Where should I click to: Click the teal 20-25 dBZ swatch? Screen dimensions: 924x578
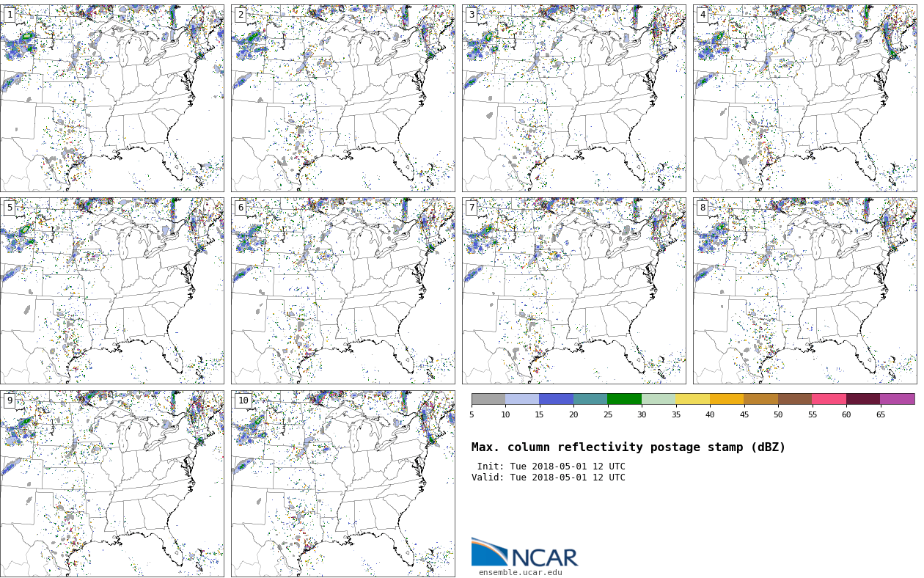point(590,399)
